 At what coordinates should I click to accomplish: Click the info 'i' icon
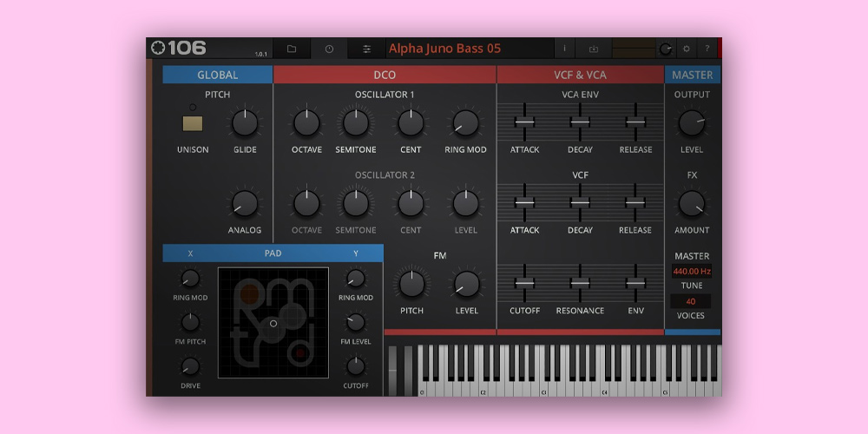tap(565, 49)
